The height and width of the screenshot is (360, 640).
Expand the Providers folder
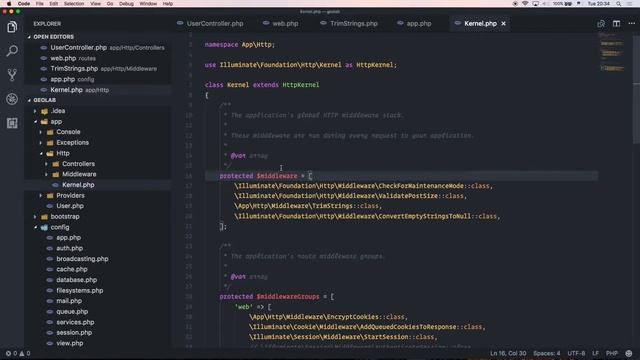point(41,196)
